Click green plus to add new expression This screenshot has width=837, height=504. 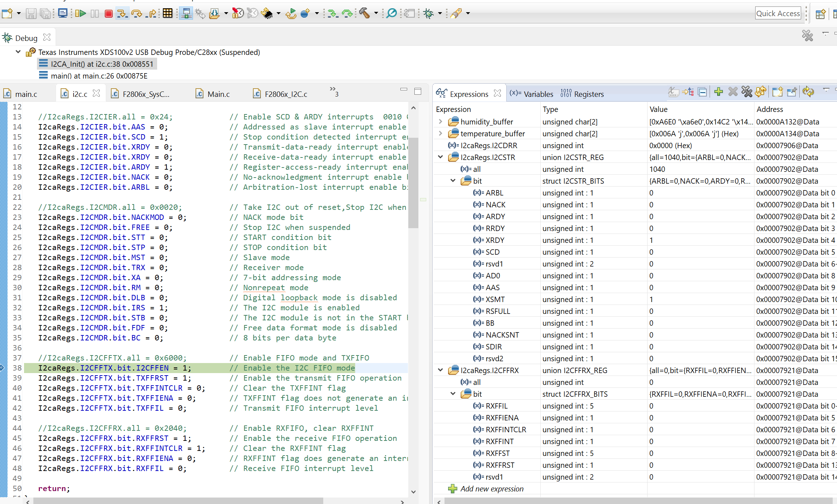718,92
